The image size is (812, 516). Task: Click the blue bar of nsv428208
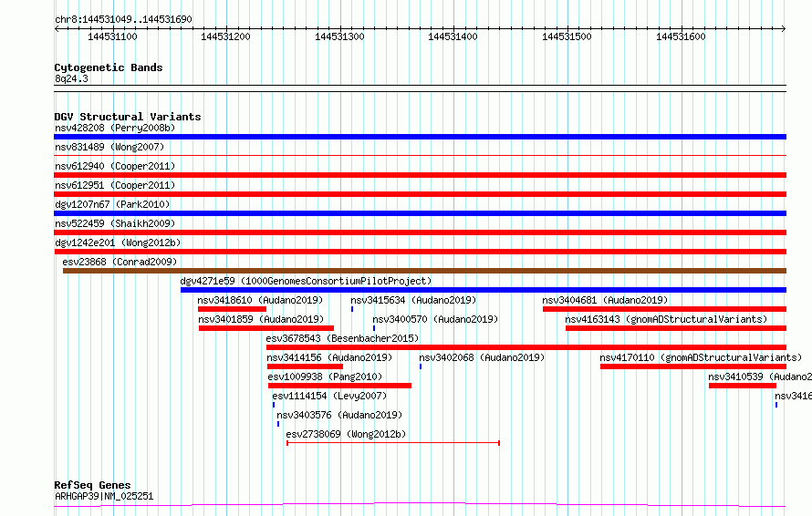pyautogui.click(x=420, y=137)
